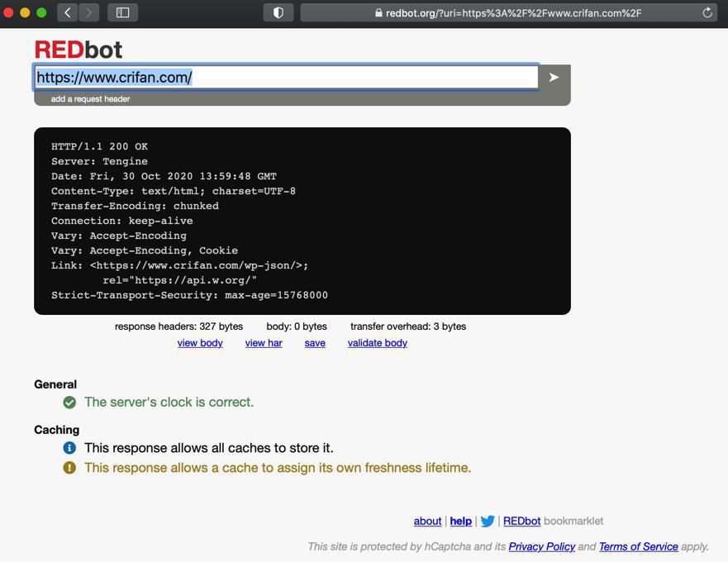
Task: Open the 'validate body' link
Action: [x=378, y=343]
